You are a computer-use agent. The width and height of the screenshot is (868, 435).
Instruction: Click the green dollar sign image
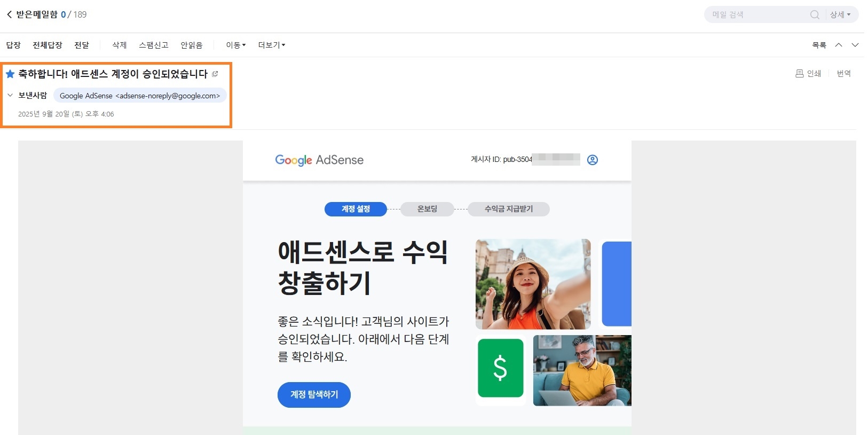click(500, 368)
